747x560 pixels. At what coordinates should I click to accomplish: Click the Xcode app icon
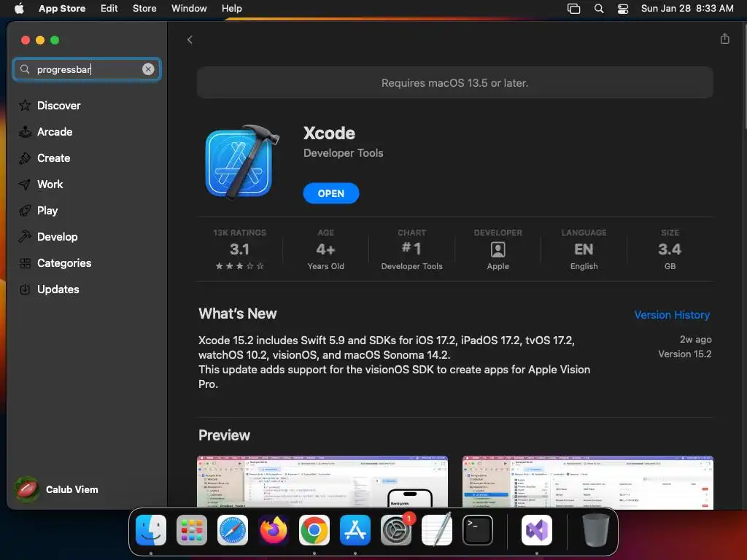pos(242,161)
